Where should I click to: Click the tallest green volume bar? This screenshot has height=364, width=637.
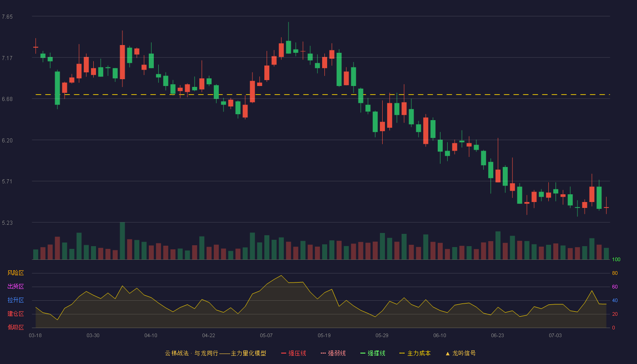point(122,241)
